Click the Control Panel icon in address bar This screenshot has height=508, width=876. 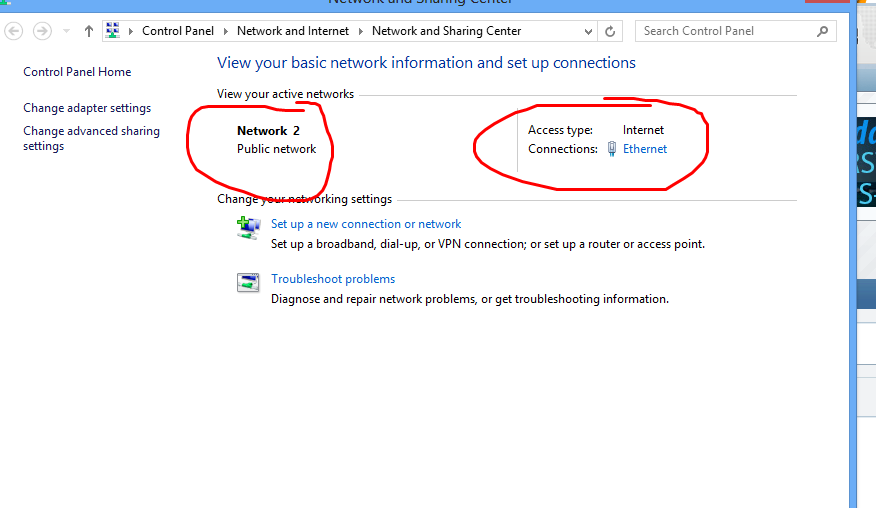113,30
